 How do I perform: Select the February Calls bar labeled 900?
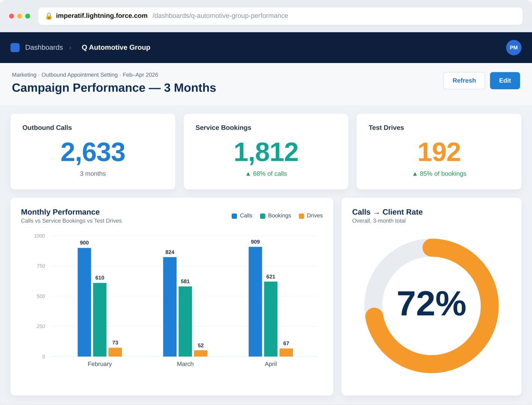click(x=84, y=302)
